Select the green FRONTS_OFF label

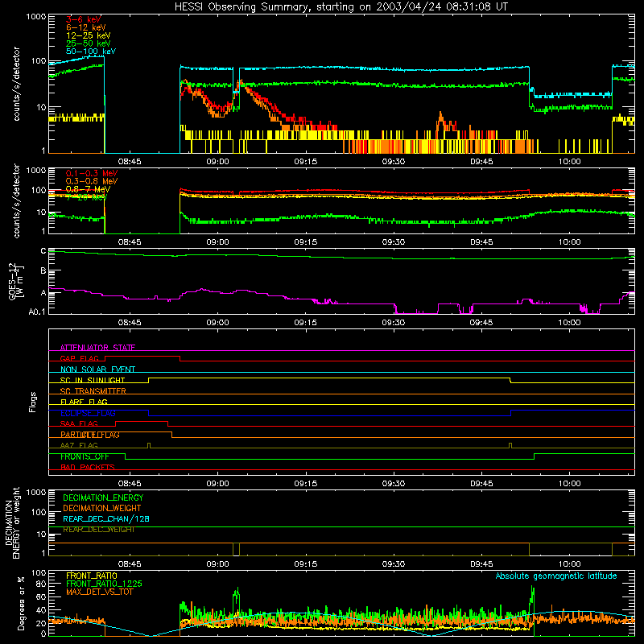85,456
